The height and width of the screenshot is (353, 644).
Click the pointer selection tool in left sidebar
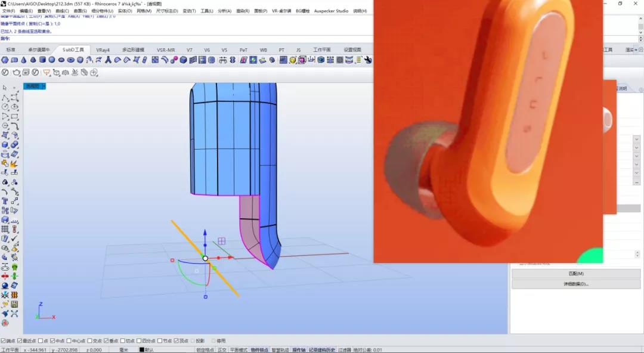point(5,88)
